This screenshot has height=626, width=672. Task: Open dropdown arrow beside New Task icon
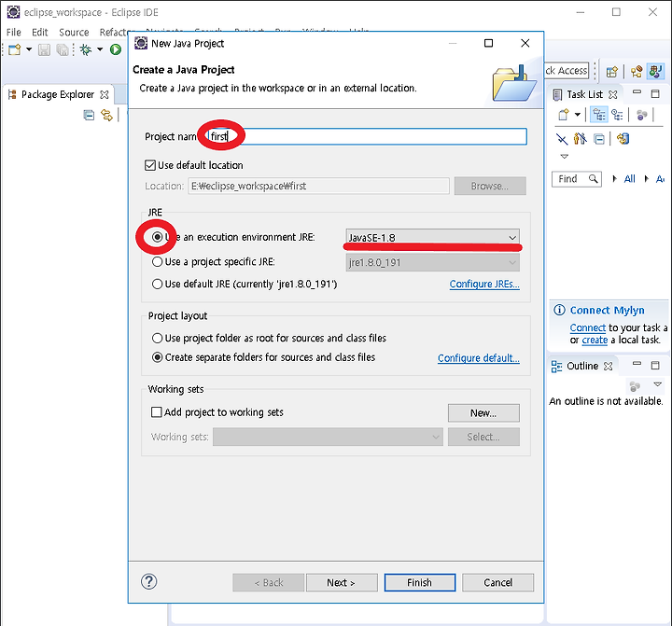(x=578, y=115)
